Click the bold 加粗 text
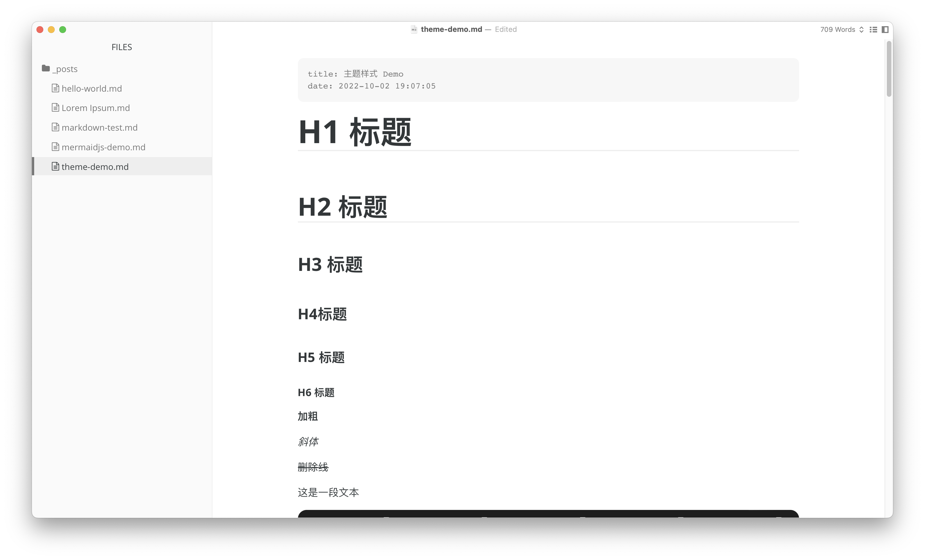 point(308,416)
